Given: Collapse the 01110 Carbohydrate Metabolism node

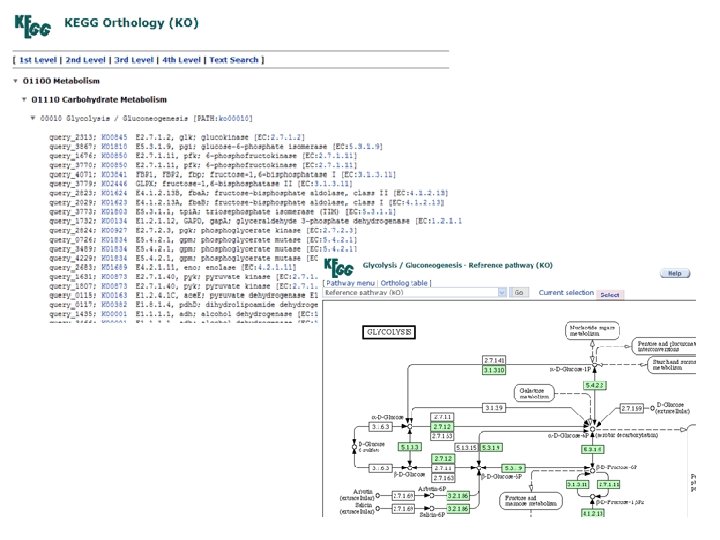Looking at the screenshot, I should click(24, 100).
